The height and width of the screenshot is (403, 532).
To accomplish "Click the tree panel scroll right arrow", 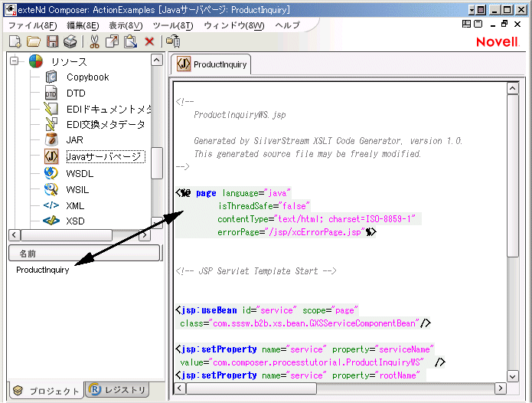I will [145, 235].
